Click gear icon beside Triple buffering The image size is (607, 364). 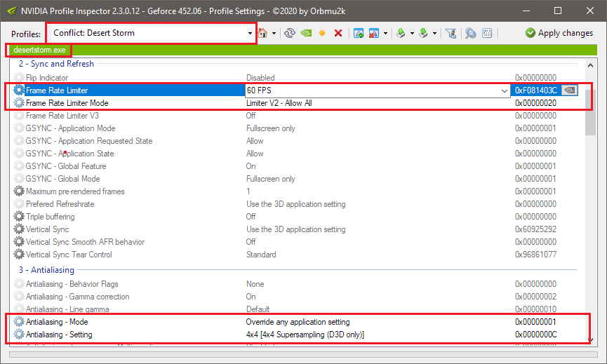18,216
